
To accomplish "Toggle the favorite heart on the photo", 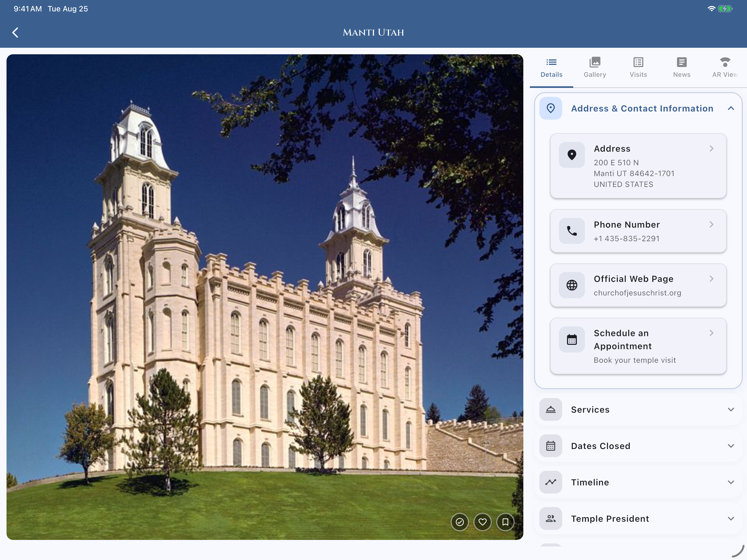I will (x=482, y=522).
